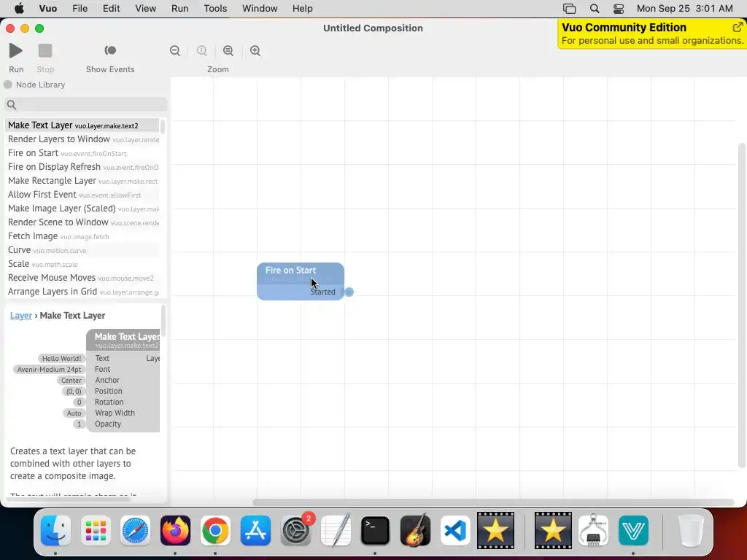
Task: Open Finder from the dock
Action: [x=55, y=530]
